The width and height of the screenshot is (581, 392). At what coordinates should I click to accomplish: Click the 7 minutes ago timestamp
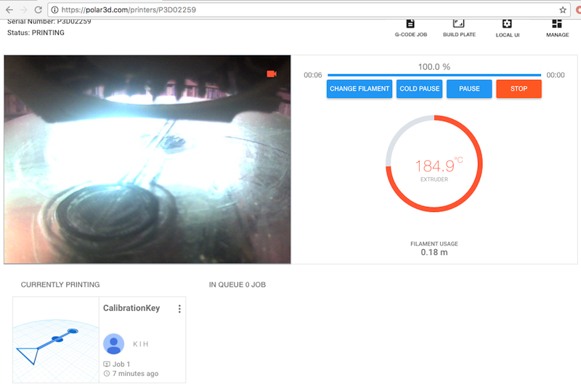135,373
